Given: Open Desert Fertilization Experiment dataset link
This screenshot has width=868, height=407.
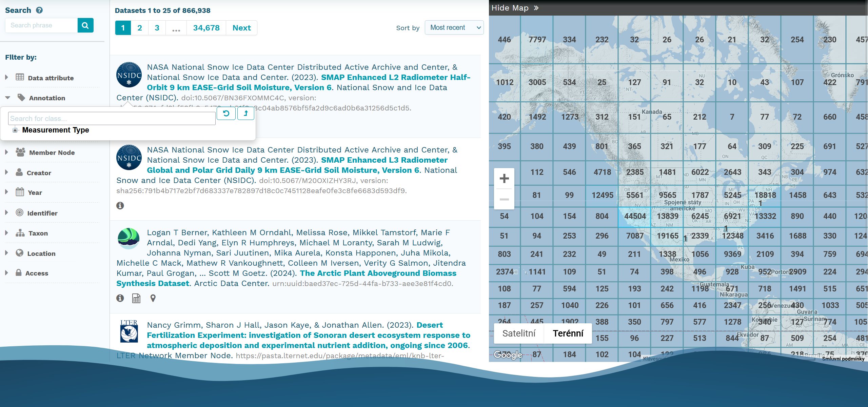Looking at the screenshot, I should pos(309,335).
